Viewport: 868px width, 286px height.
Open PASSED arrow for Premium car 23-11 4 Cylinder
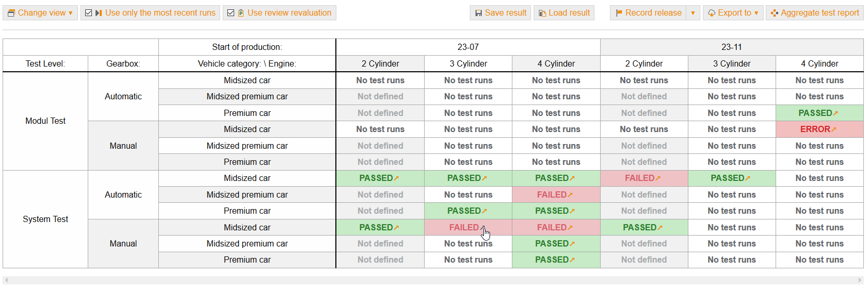835,113
